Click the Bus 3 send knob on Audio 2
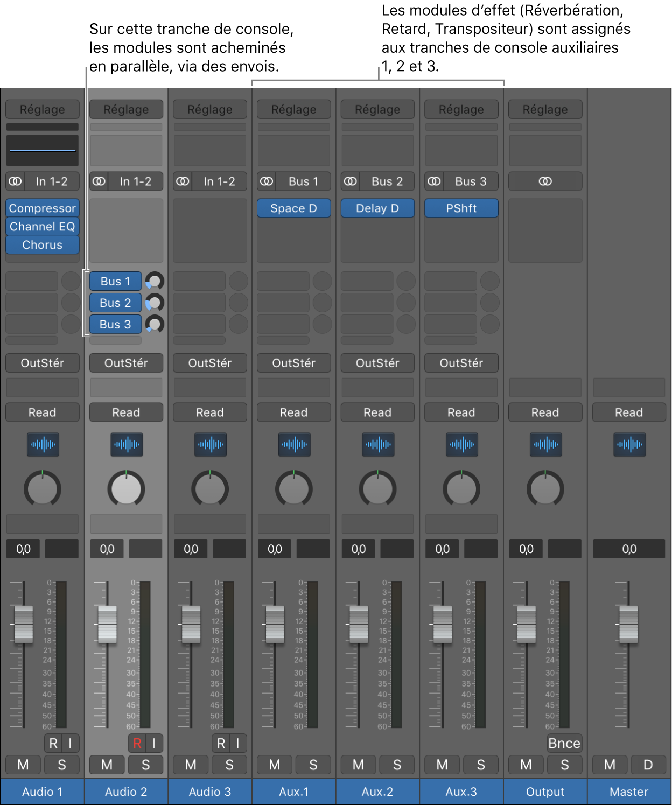Image resolution: width=672 pixels, height=805 pixels. [x=154, y=324]
